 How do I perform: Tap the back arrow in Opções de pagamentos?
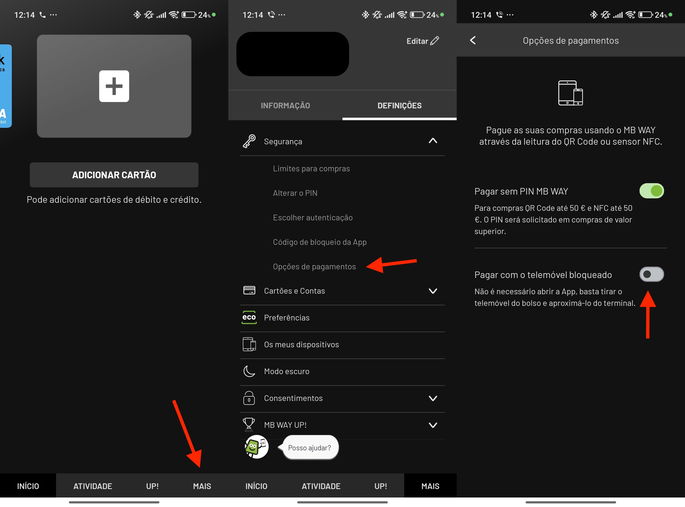473,41
